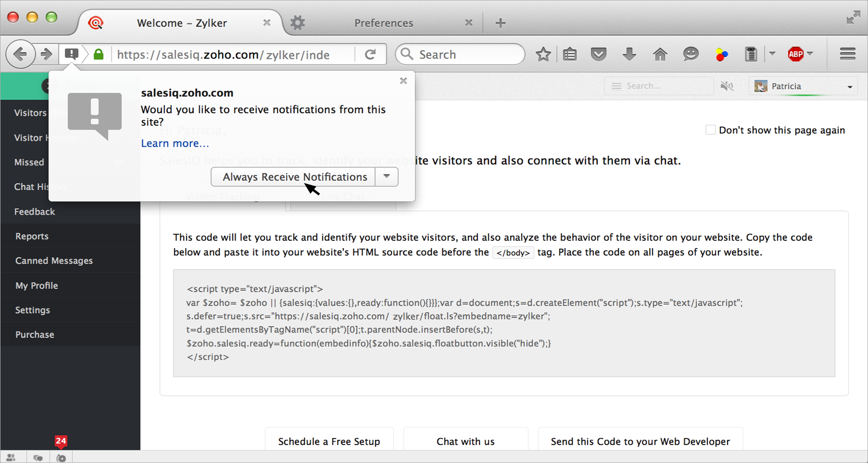Viewport: 868px width, 463px height.
Task: Click the notification permission icon in address bar
Action: point(72,54)
